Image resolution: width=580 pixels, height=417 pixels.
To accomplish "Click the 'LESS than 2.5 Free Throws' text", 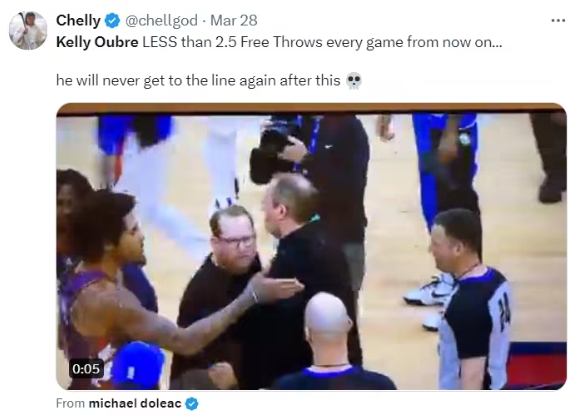I will pyautogui.click(x=232, y=42).
